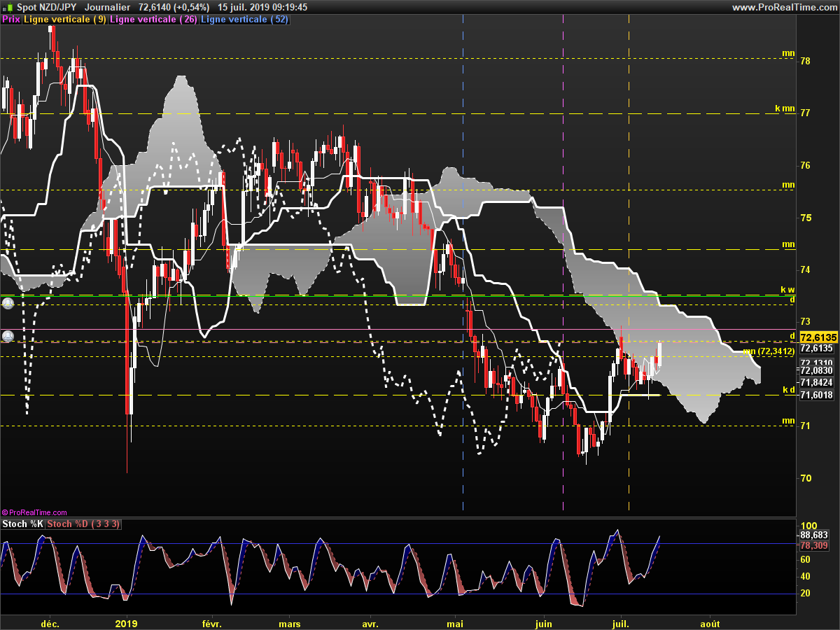840x630 pixels.
Task: Click the 'mars' label on time axis
Action: tap(289, 623)
